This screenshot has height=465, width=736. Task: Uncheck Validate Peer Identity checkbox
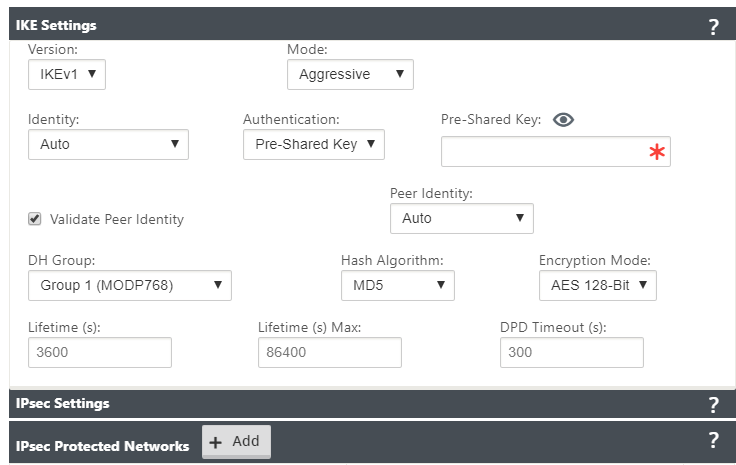pos(35,219)
